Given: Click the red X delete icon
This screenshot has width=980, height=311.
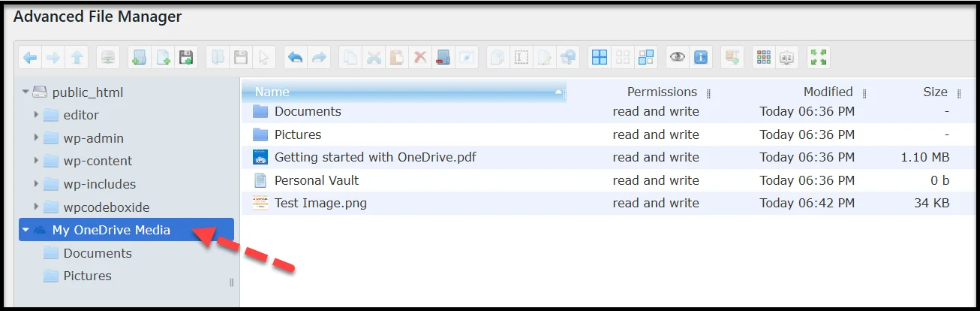Looking at the screenshot, I should (420, 57).
